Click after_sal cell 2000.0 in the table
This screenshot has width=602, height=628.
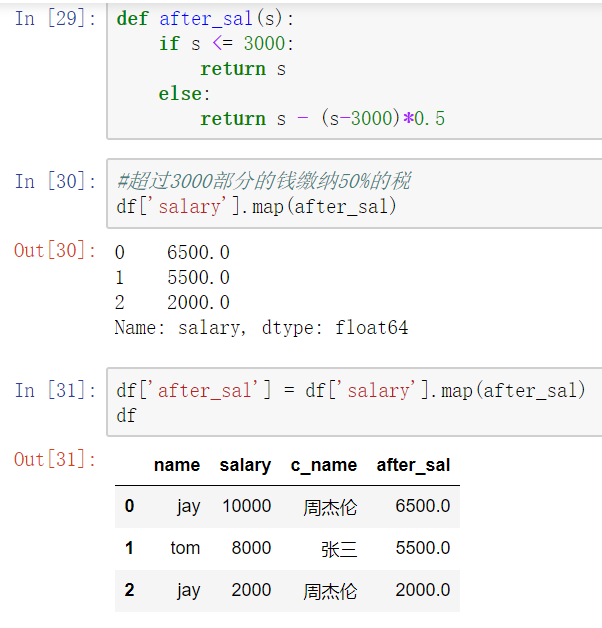(423, 590)
